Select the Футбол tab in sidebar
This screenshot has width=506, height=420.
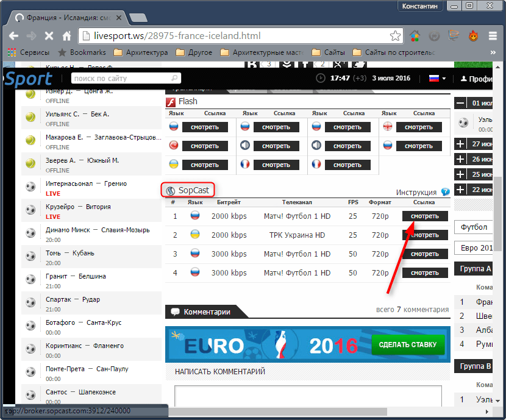[474, 227]
